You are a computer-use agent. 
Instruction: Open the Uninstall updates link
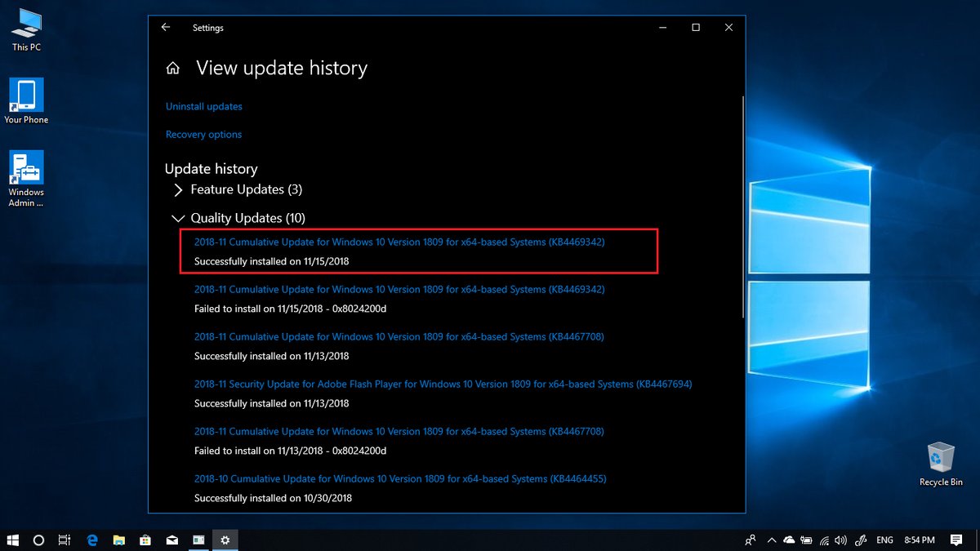tap(203, 106)
